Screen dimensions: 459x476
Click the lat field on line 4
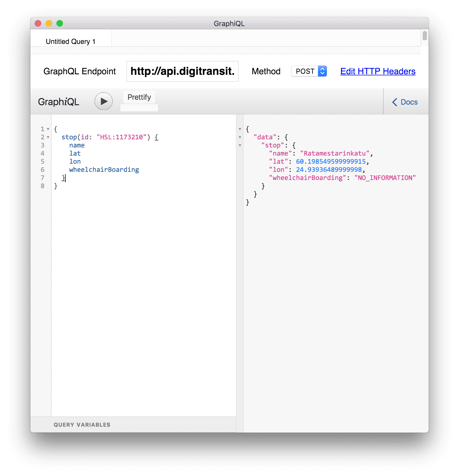click(x=75, y=153)
